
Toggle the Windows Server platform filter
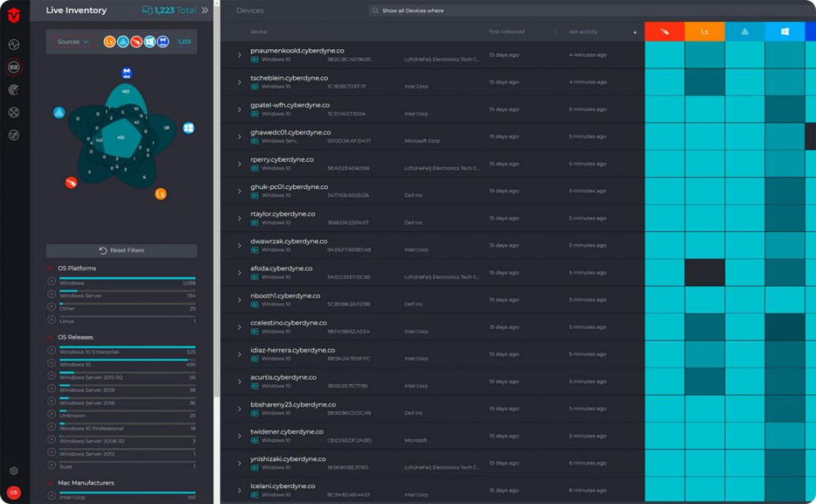pos(51,294)
